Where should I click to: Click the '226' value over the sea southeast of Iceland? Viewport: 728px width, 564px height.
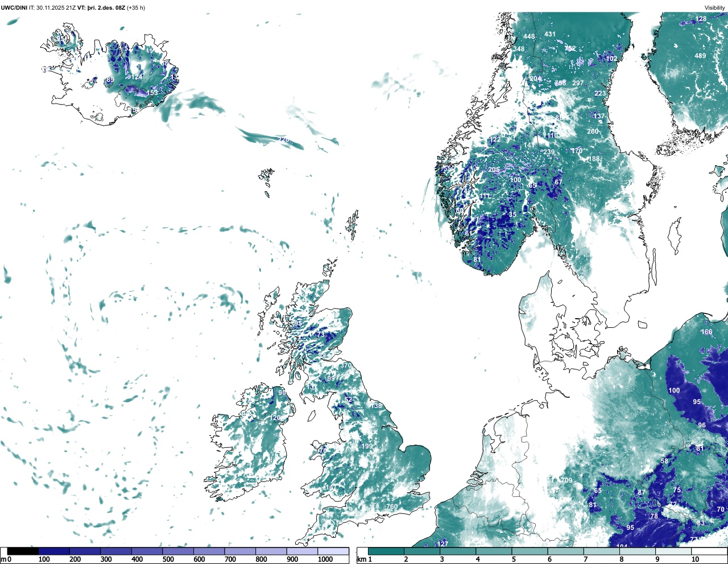click(283, 139)
